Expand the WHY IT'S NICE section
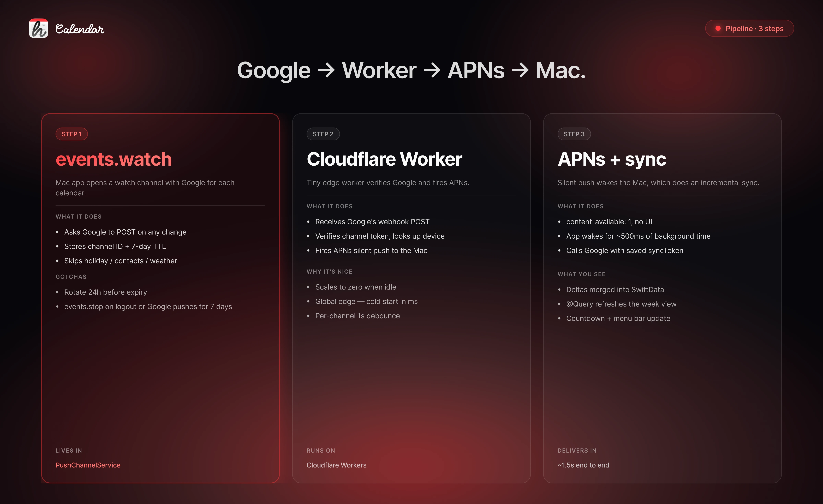This screenshot has height=504, width=823. (329, 272)
